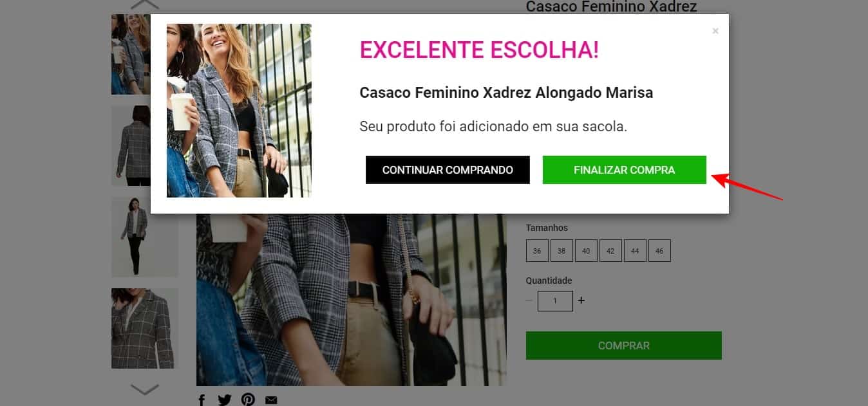Show previous thumbnails with up chevron

click(x=145, y=5)
